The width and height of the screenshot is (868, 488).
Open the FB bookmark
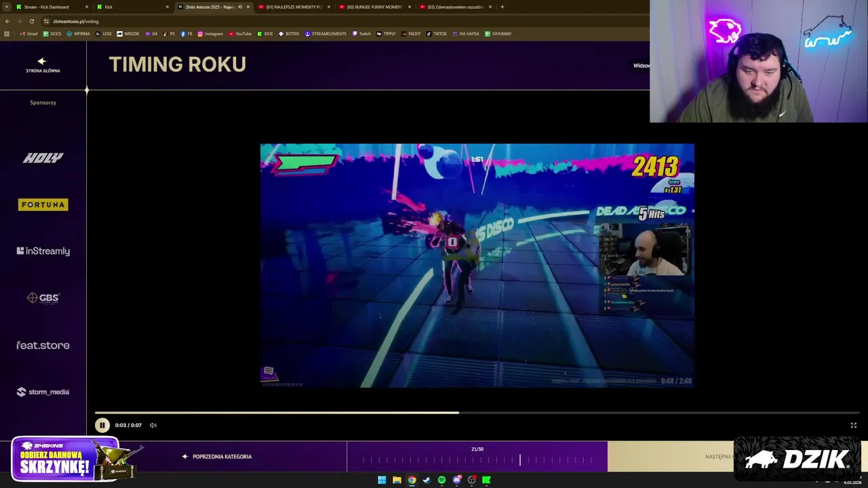point(186,34)
